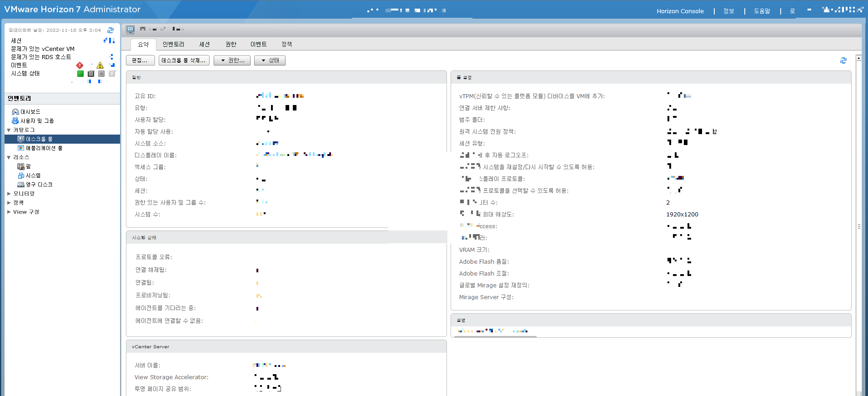Click the red error events icon
Image resolution: width=868 pixels, height=396 pixels.
pyautogui.click(x=80, y=65)
